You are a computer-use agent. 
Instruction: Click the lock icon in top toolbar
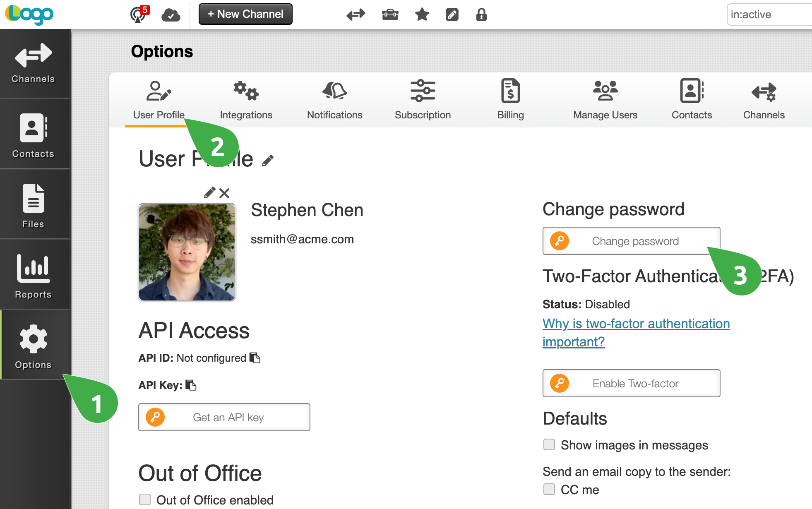click(x=481, y=14)
